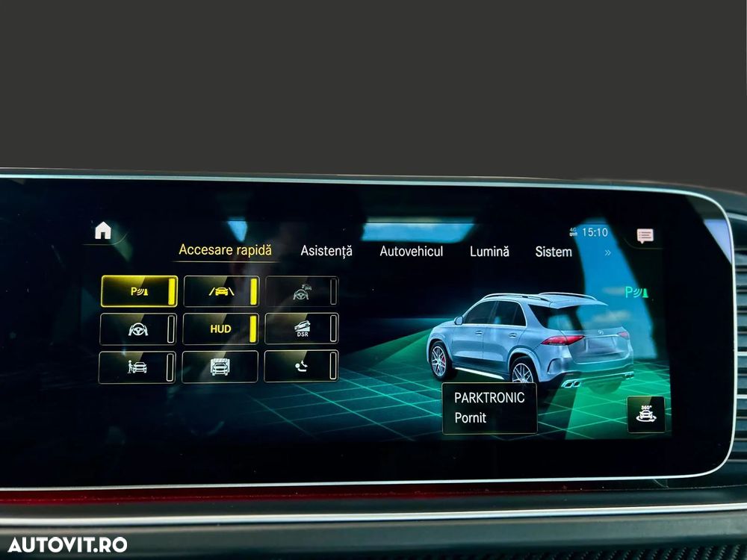Tap the PARKTRONIC Pornit status box
This screenshot has width=747, height=560.
(489, 408)
